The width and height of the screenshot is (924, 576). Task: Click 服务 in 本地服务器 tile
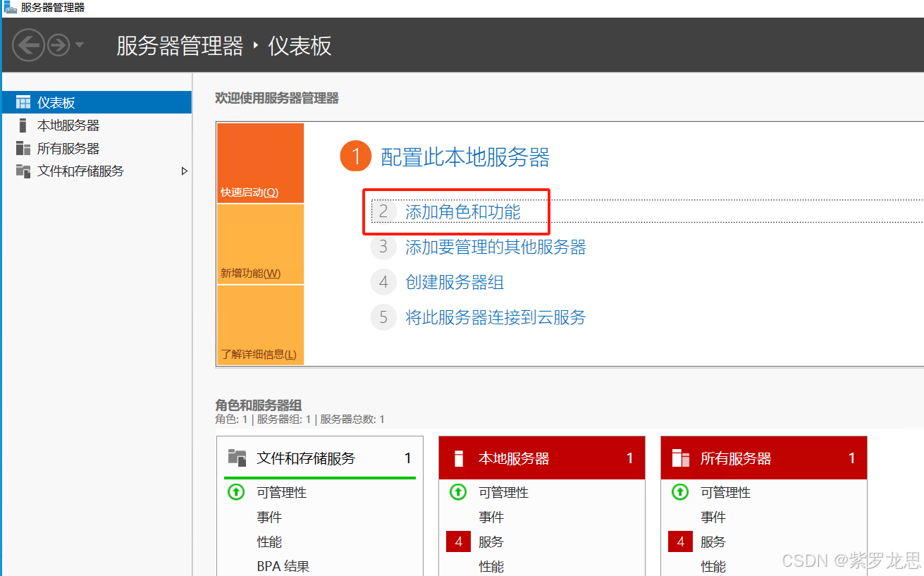491,541
